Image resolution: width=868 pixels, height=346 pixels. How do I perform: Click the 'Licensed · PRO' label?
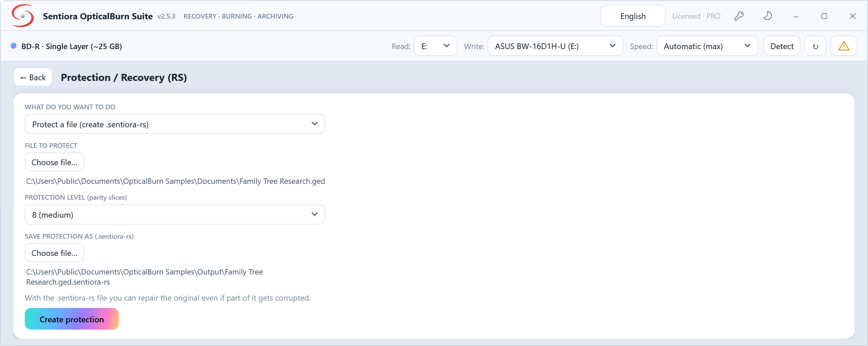pyautogui.click(x=696, y=16)
